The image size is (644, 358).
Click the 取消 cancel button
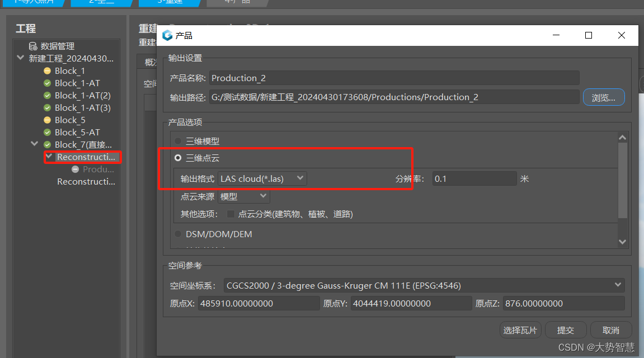(x=611, y=330)
